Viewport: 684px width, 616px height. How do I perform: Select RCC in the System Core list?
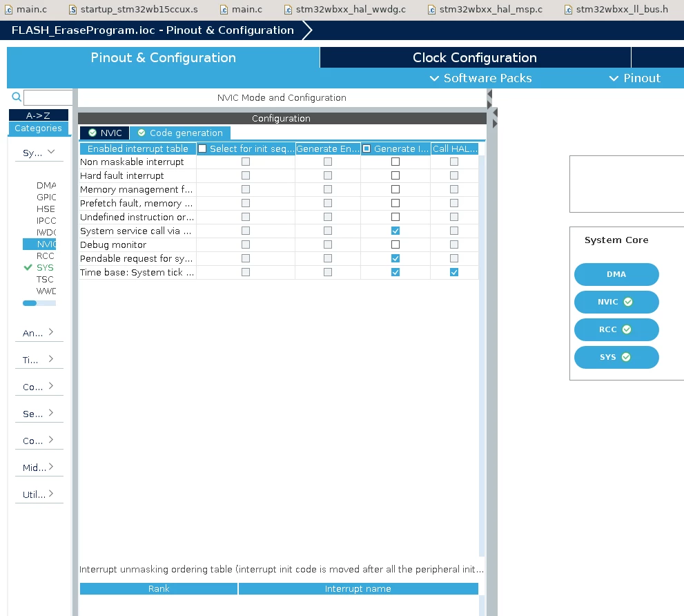click(46, 256)
